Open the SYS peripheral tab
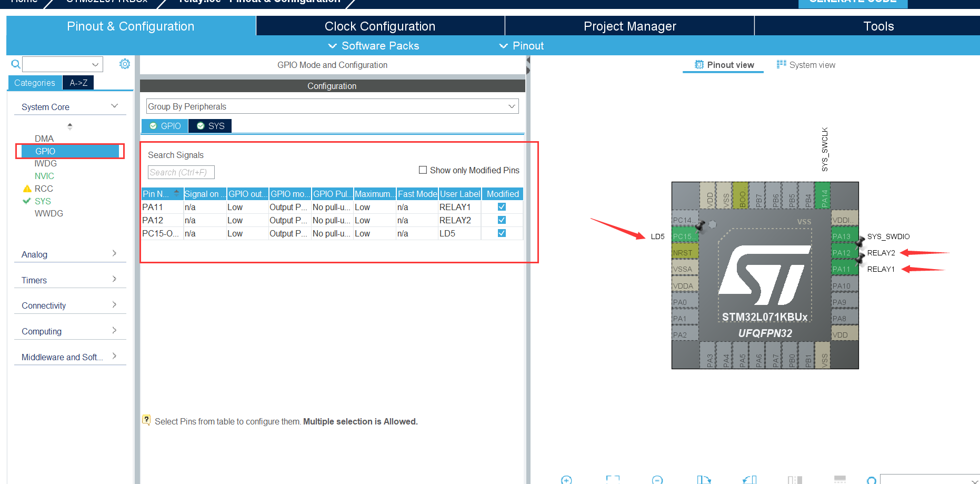Screen dimensions: 980x484 coord(211,126)
